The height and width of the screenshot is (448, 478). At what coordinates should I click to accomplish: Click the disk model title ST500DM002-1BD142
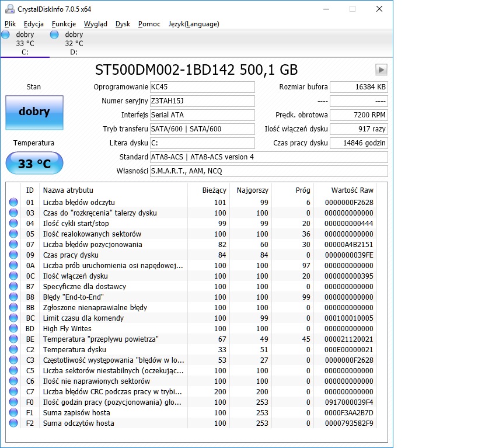coord(165,70)
